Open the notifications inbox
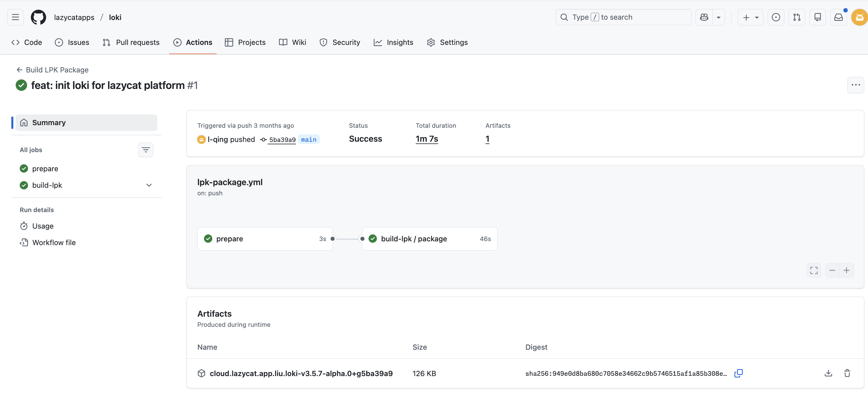The width and height of the screenshot is (868, 401). (838, 17)
